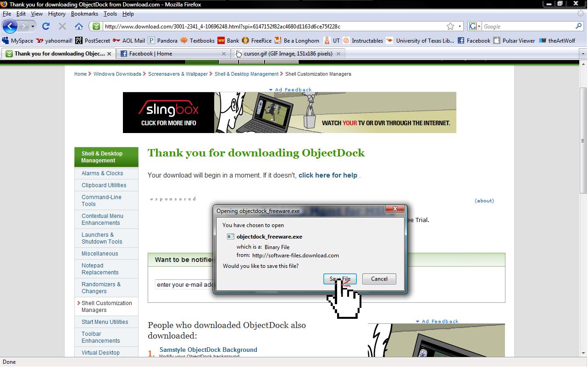Open the Bookmarks menu

[84, 14]
